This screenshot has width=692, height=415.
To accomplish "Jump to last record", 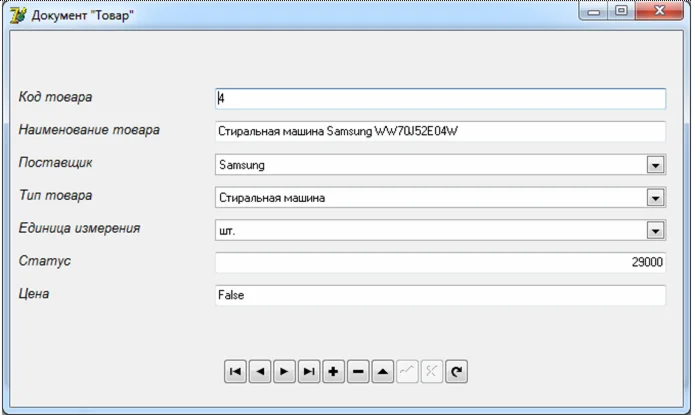I will click(x=309, y=372).
